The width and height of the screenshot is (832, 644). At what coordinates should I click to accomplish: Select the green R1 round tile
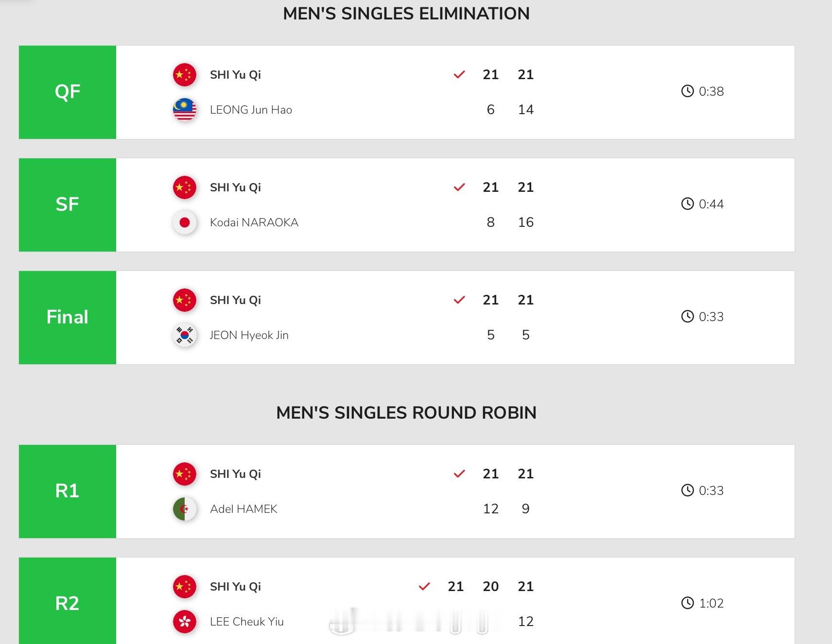68,491
